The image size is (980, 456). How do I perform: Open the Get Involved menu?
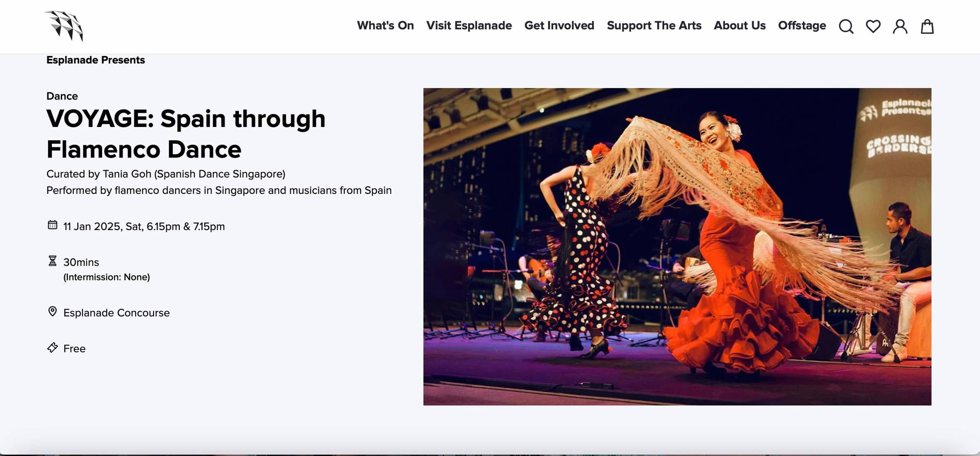(559, 26)
